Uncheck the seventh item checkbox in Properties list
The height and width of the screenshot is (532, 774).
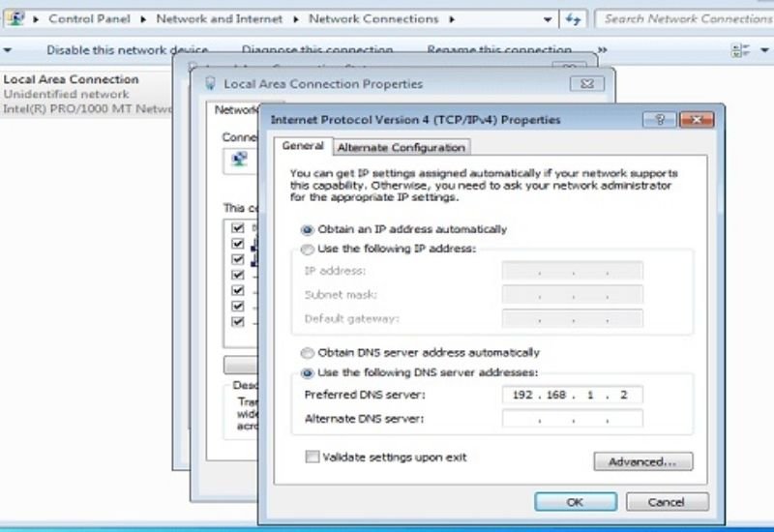point(237,322)
